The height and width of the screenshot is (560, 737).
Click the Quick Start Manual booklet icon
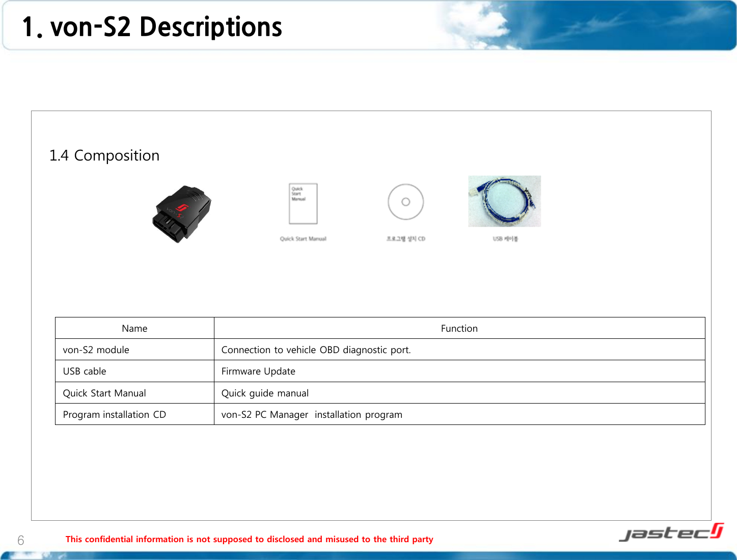[x=303, y=204]
